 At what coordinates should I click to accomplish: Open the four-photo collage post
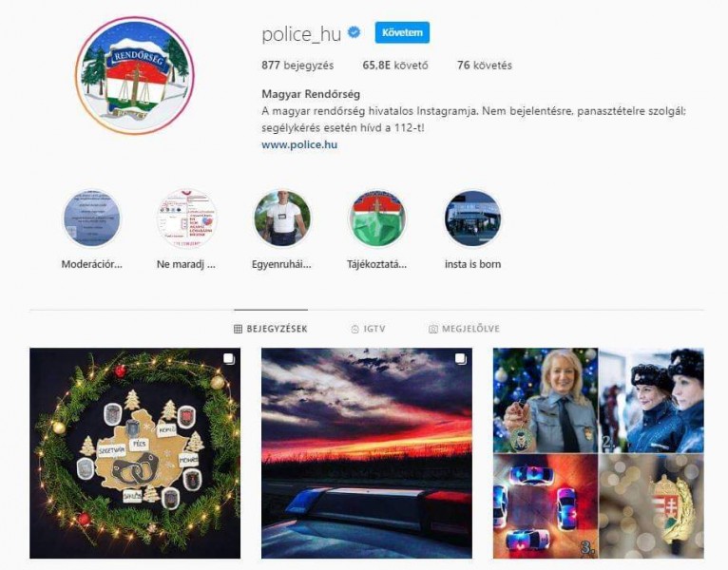(599, 453)
